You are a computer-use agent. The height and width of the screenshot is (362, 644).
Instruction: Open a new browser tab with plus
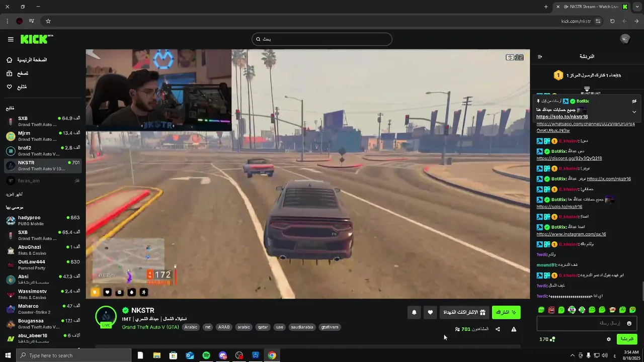pos(546,7)
